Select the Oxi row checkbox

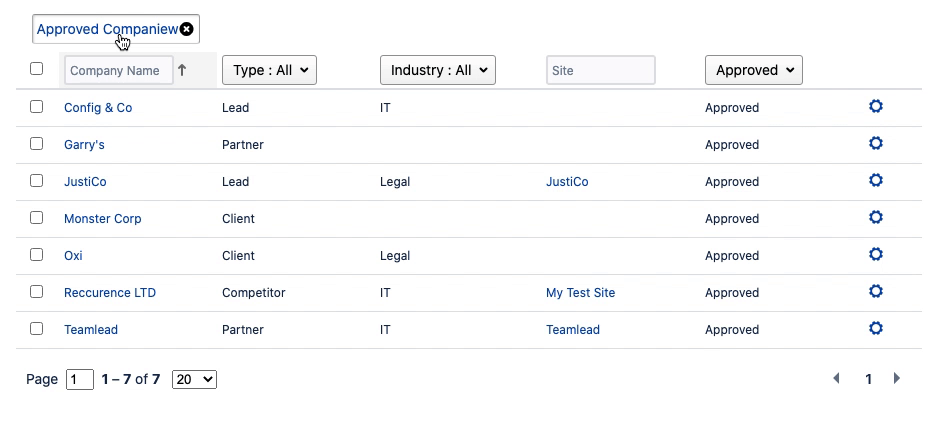[x=37, y=255]
